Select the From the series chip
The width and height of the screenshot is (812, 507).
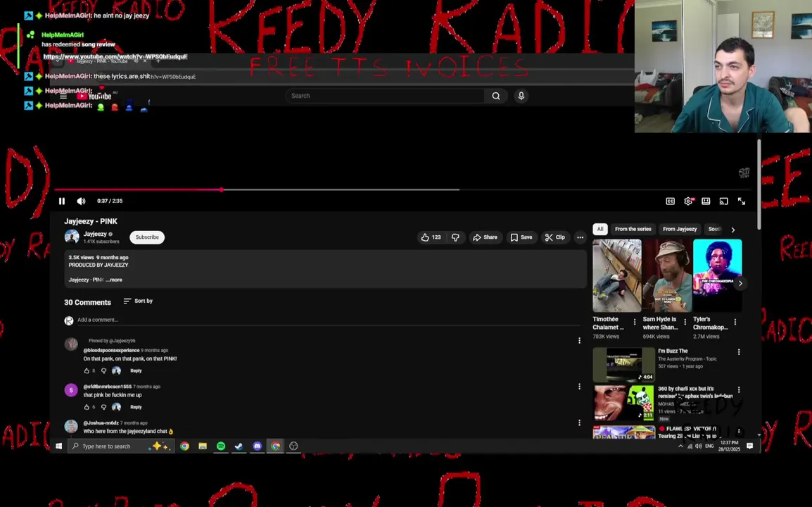(x=633, y=229)
